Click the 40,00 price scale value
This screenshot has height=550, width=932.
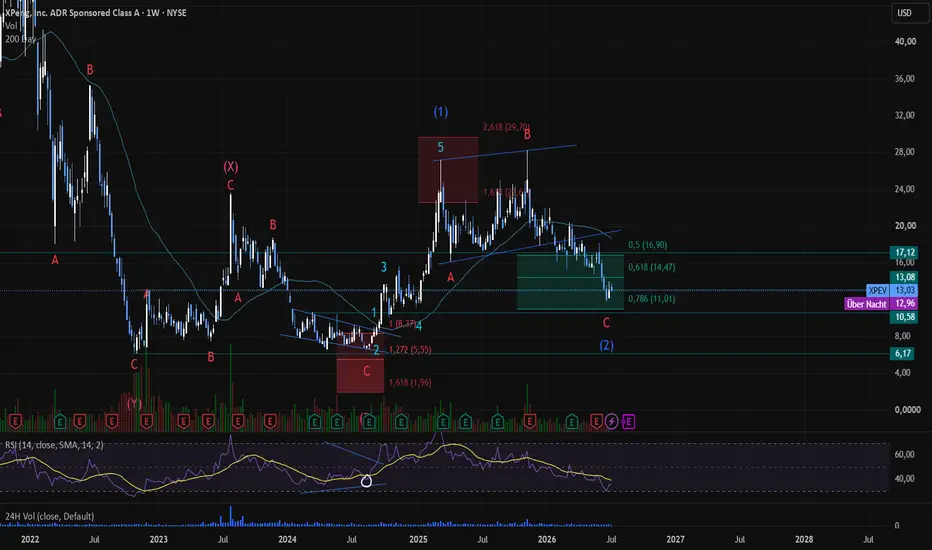coord(905,42)
